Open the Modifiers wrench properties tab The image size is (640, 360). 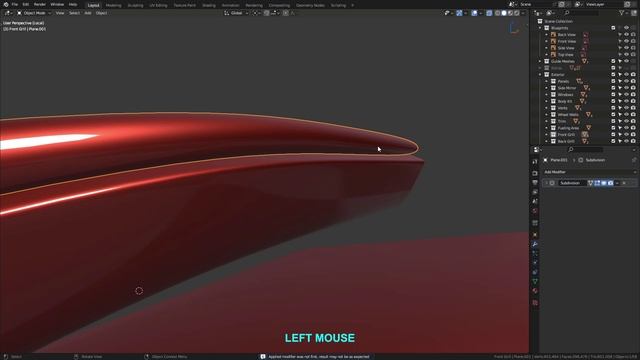click(535, 244)
